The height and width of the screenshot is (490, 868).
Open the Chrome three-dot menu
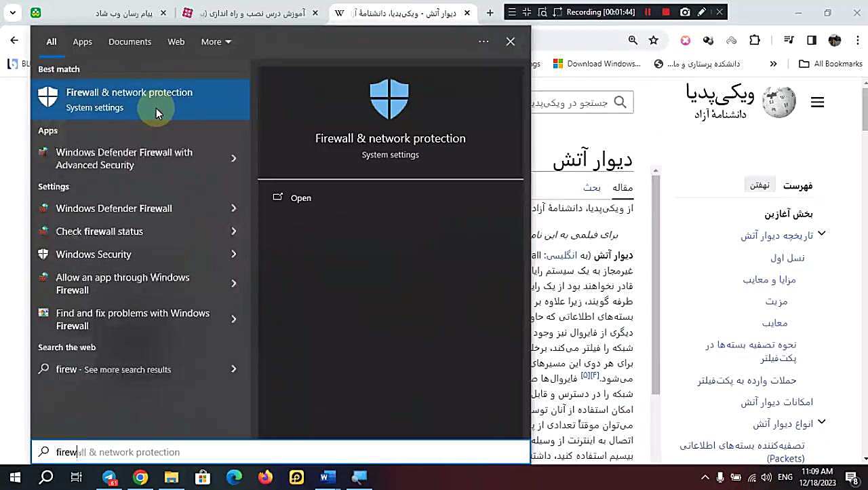pyautogui.click(x=857, y=41)
